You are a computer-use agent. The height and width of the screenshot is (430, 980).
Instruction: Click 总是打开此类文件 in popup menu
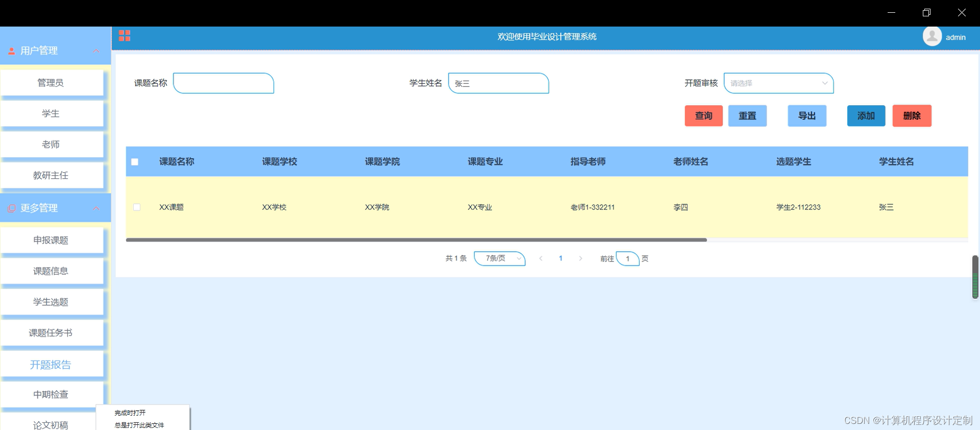(139, 425)
